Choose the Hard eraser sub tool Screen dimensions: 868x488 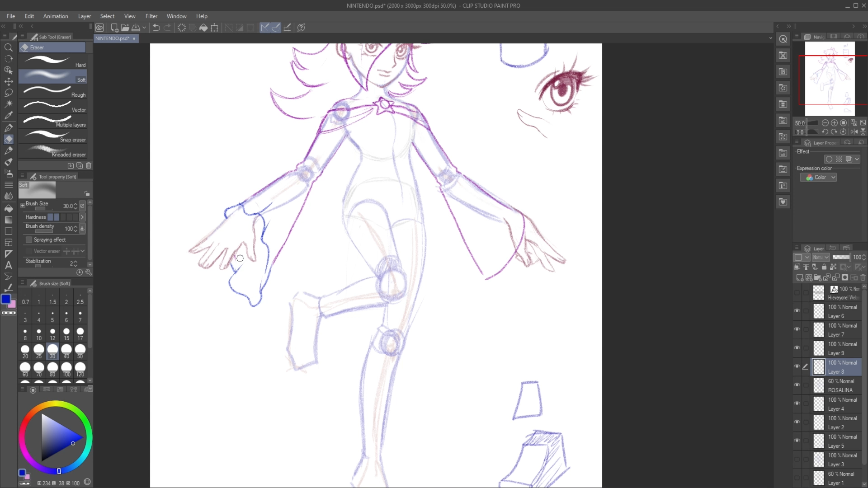pyautogui.click(x=53, y=61)
